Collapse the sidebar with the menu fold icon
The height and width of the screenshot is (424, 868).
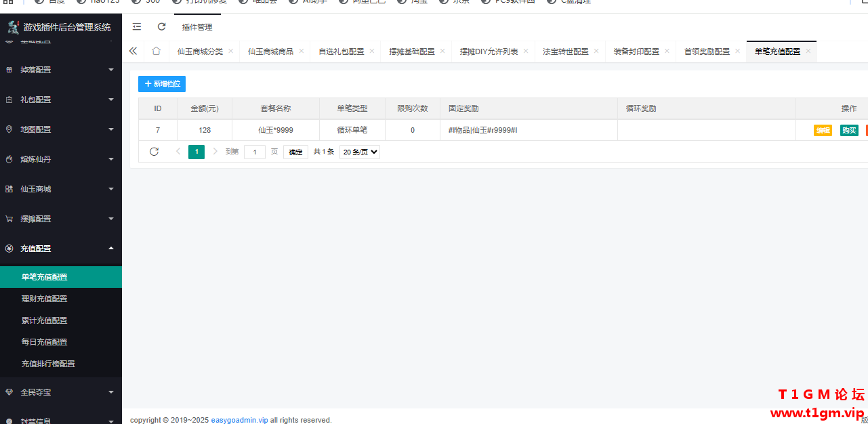coord(137,27)
